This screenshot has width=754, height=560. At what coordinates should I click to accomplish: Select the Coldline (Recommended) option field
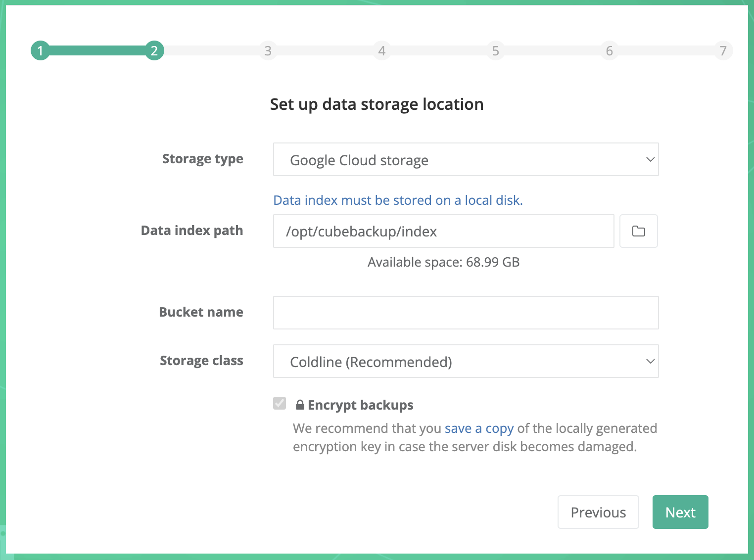(x=465, y=361)
